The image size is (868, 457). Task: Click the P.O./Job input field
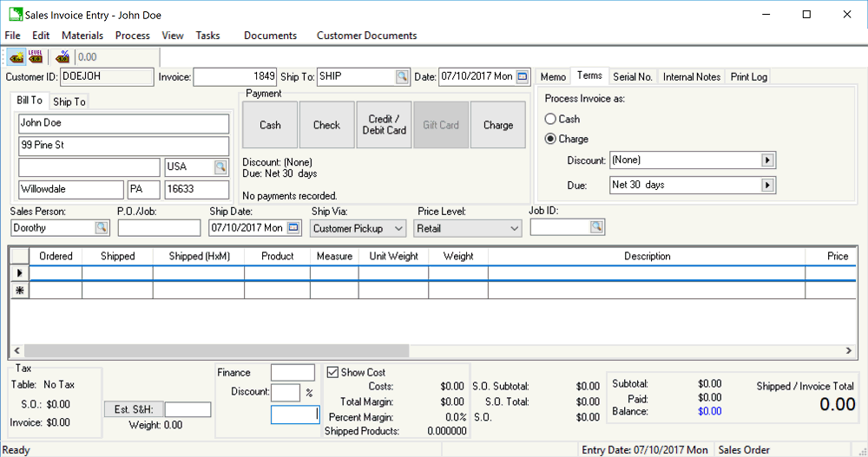(159, 228)
